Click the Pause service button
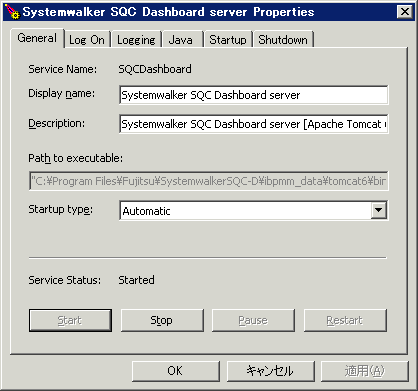The image size is (418, 391). click(253, 320)
